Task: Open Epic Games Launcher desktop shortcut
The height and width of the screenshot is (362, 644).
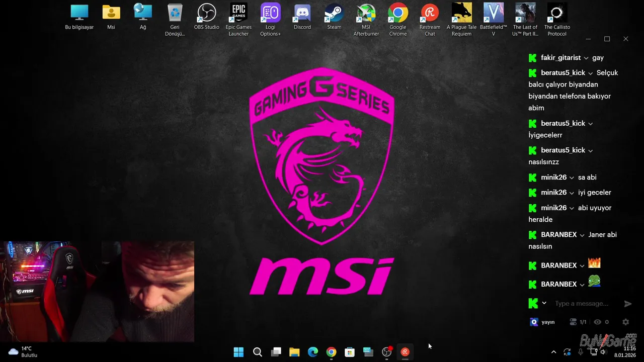Action: point(238,20)
